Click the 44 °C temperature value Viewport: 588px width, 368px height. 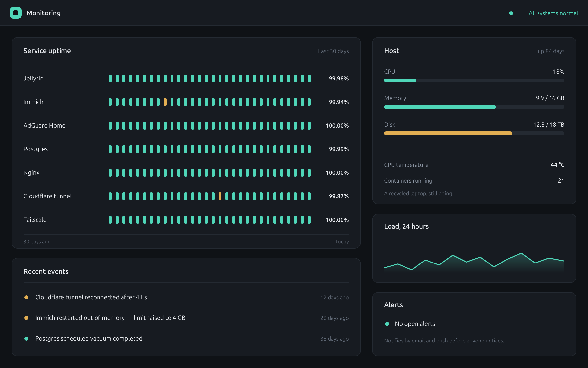[557, 165]
